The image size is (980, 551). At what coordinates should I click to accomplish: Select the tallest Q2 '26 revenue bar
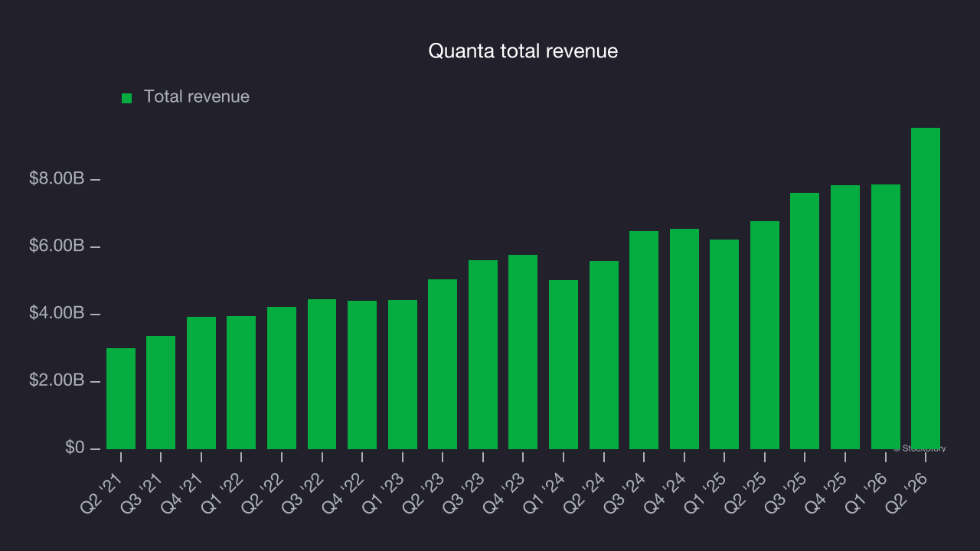coord(926,289)
